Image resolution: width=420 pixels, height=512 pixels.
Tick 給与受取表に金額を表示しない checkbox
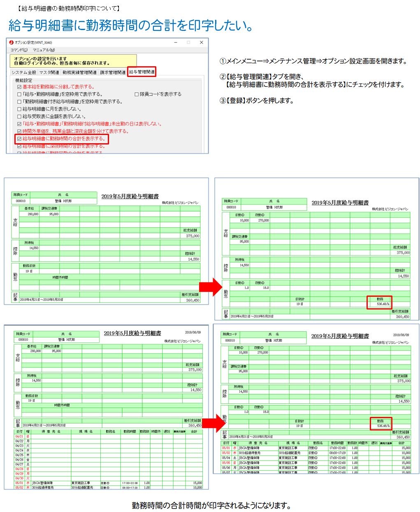19,116
